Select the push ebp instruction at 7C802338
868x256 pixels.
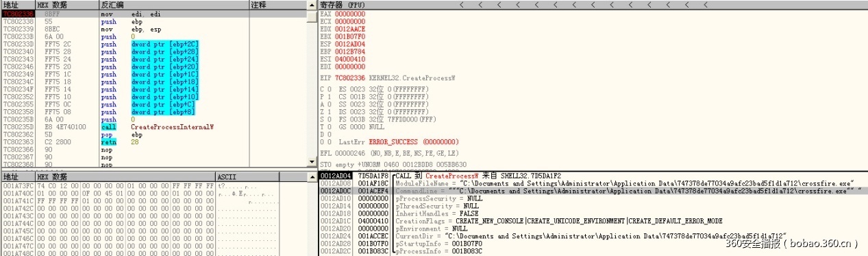tap(154, 21)
